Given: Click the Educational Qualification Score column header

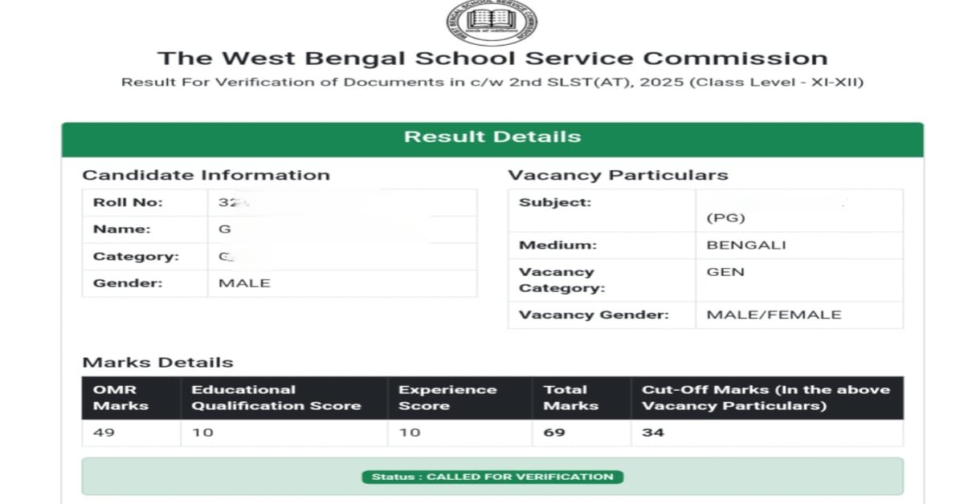Looking at the screenshot, I should 276,398.
